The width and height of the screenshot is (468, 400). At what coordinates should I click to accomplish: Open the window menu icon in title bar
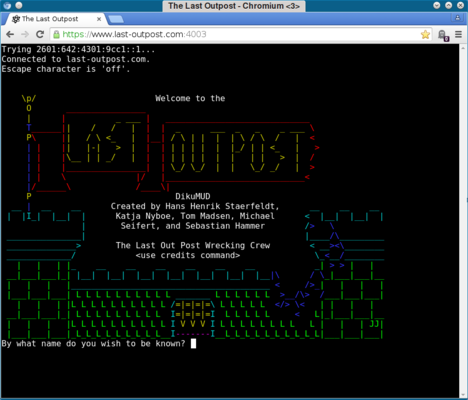click(7, 5)
